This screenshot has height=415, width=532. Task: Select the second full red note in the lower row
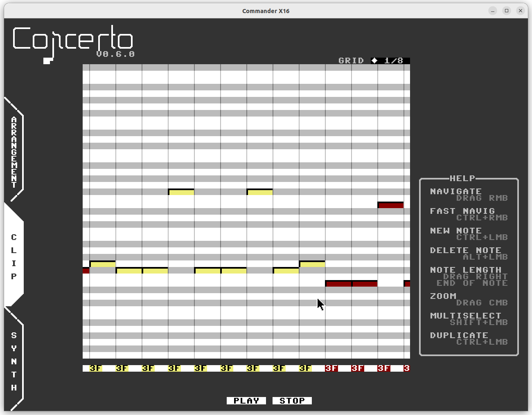tap(365, 283)
